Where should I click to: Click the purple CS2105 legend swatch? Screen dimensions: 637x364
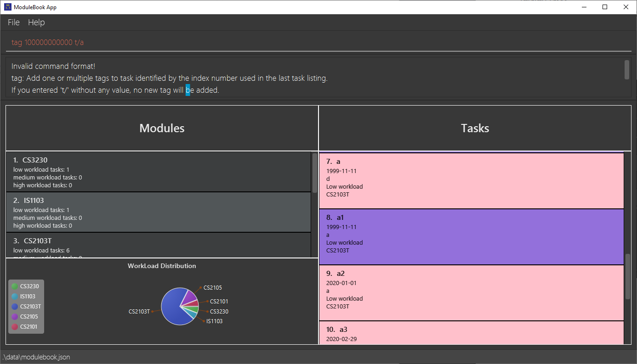click(x=15, y=317)
